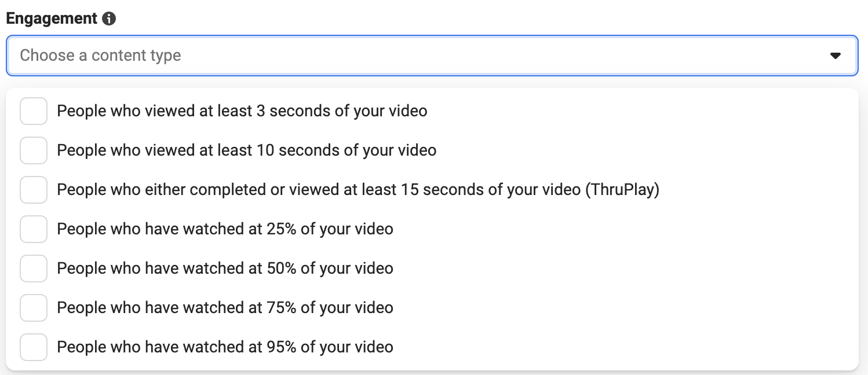Choose 'watched at 95% of your video' text
The image size is (868, 375).
(225, 347)
